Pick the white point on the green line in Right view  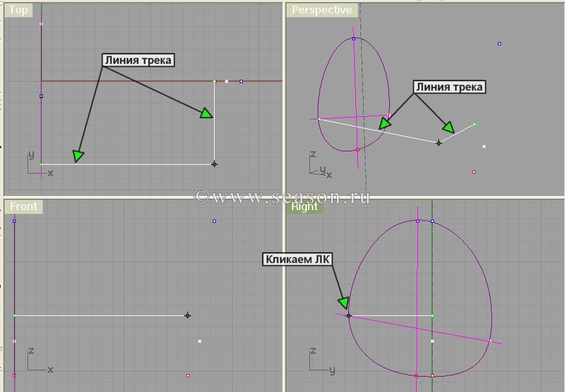pos(433,342)
